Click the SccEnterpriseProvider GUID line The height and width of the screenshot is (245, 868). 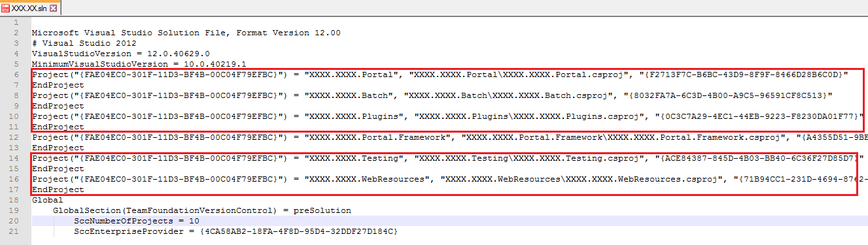pos(235,231)
